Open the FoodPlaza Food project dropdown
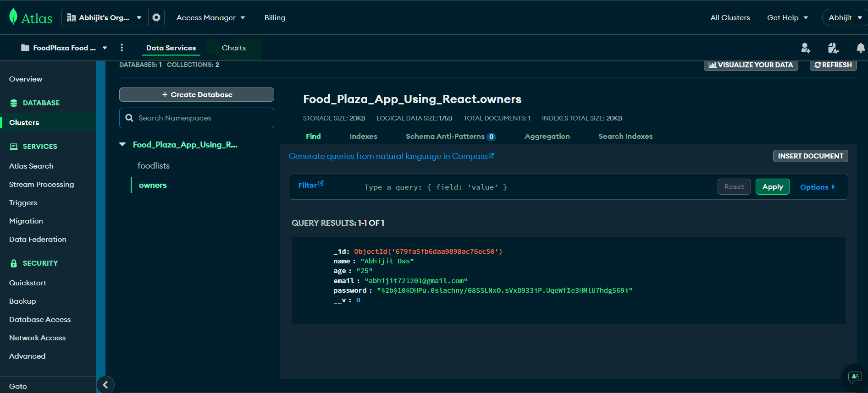The height and width of the screenshot is (393, 868). pyautogui.click(x=64, y=48)
